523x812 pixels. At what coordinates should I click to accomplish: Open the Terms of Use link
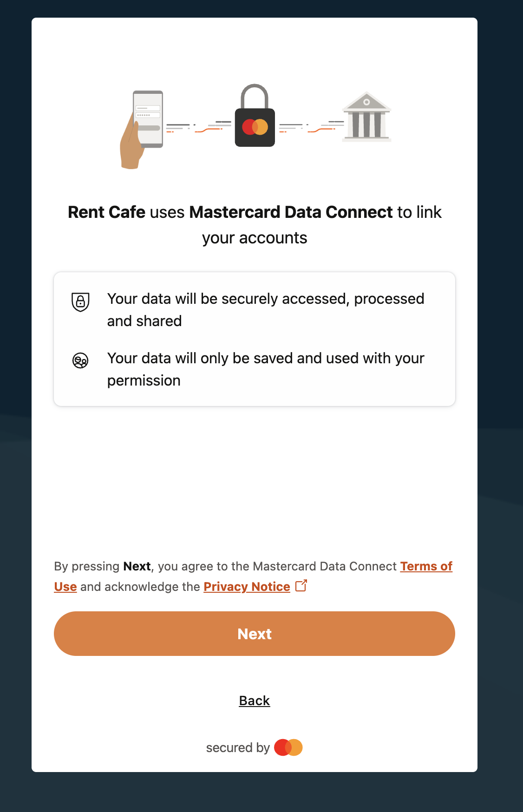coord(426,566)
